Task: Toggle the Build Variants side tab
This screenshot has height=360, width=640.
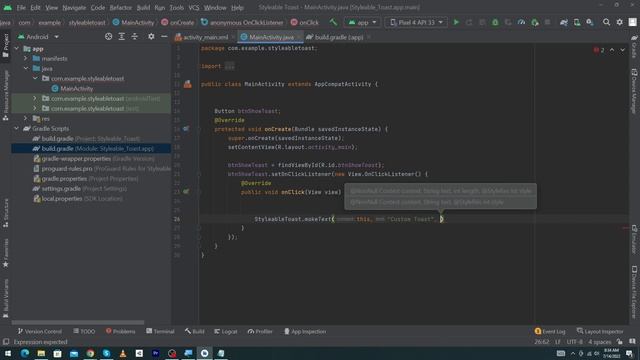Action: tap(6, 298)
